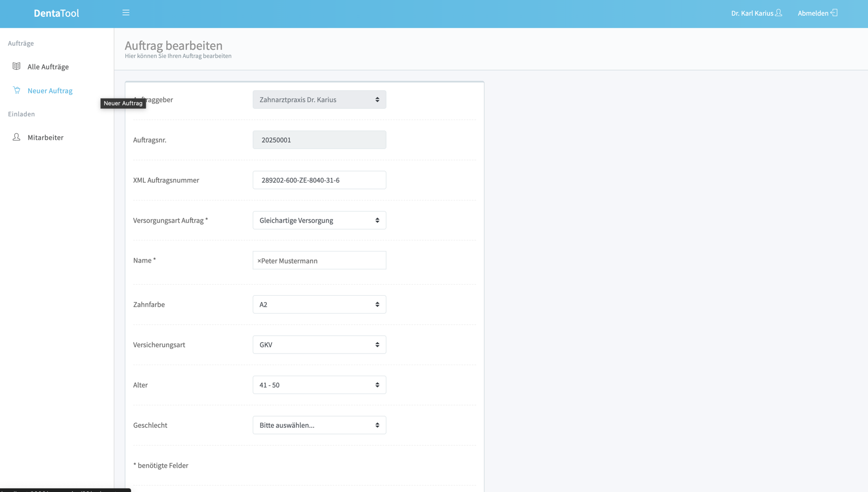Click the user icon next to Dr. Karl Karius

(779, 13)
